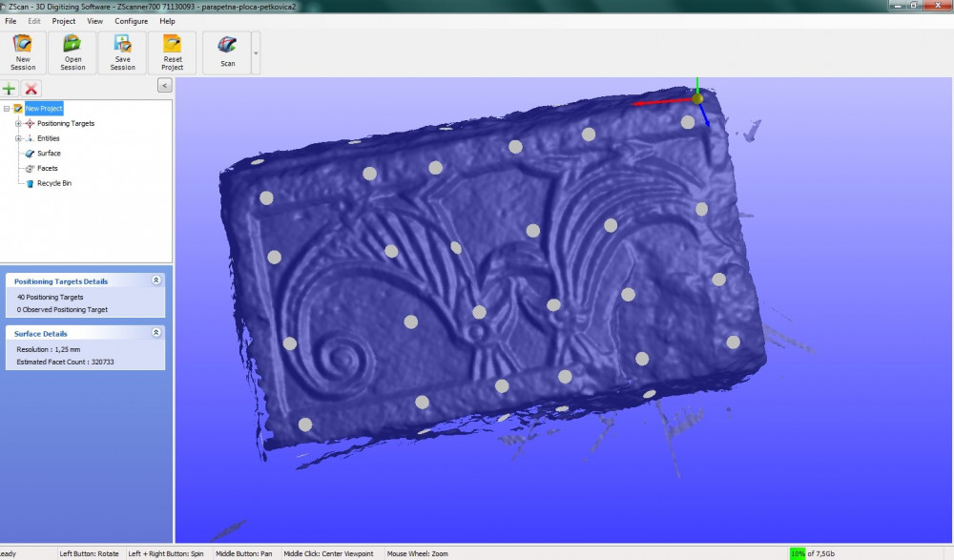954x560 pixels.
Task: Collapse the Positioning Targets Details panel
Action: click(156, 281)
